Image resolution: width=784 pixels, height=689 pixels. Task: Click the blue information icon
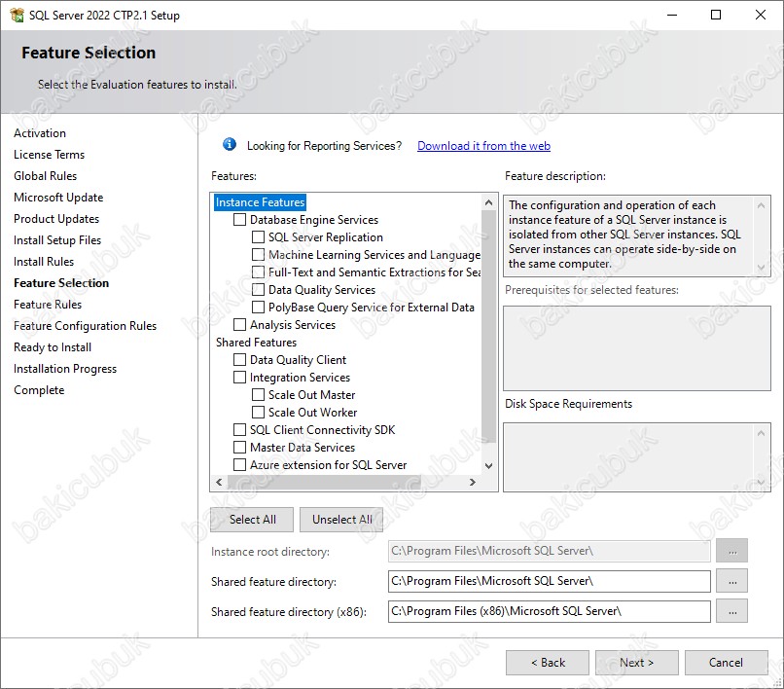(x=229, y=145)
